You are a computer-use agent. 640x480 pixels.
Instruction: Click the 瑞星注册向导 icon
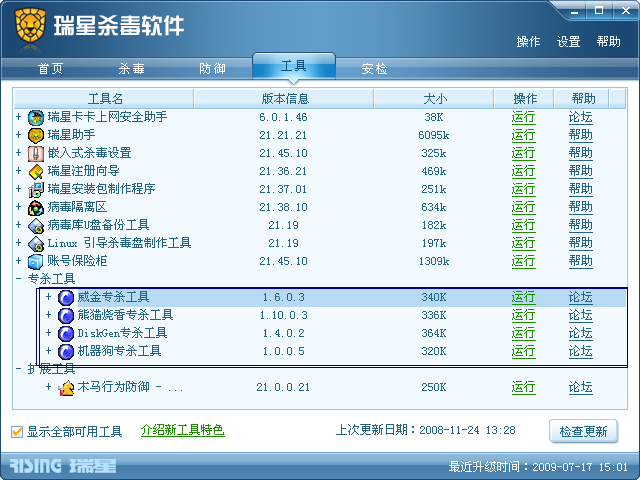click(x=36, y=171)
